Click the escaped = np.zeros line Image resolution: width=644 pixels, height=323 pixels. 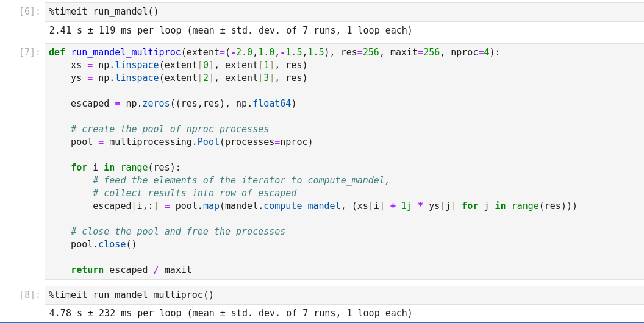[183, 104]
